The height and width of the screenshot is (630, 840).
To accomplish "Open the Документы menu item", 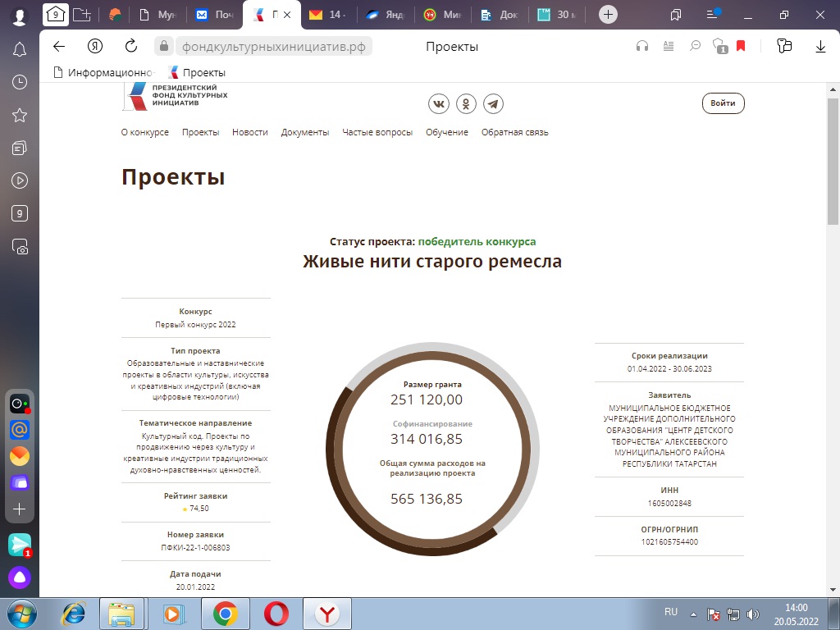I will [305, 132].
